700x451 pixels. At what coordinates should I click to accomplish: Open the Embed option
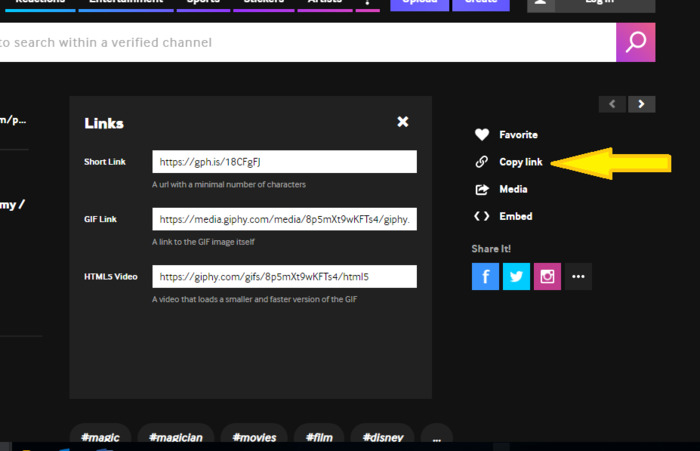point(515,216)
